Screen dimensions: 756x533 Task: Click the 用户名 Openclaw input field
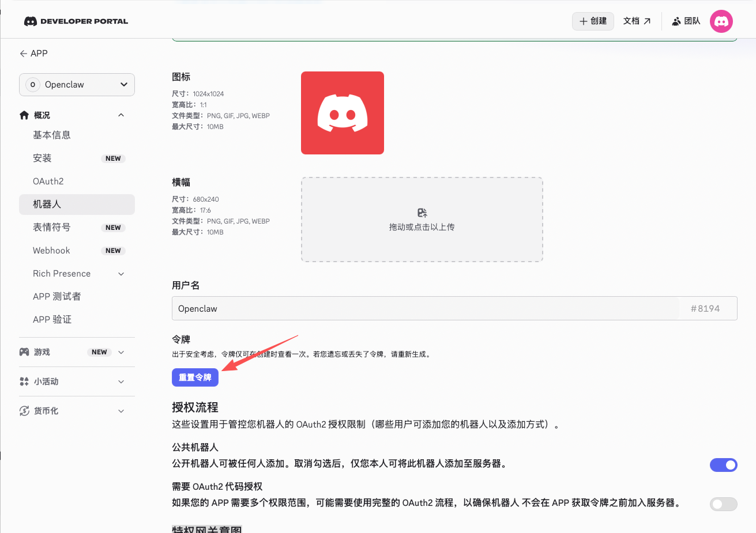pyautogui.click(x=404, y=308)
